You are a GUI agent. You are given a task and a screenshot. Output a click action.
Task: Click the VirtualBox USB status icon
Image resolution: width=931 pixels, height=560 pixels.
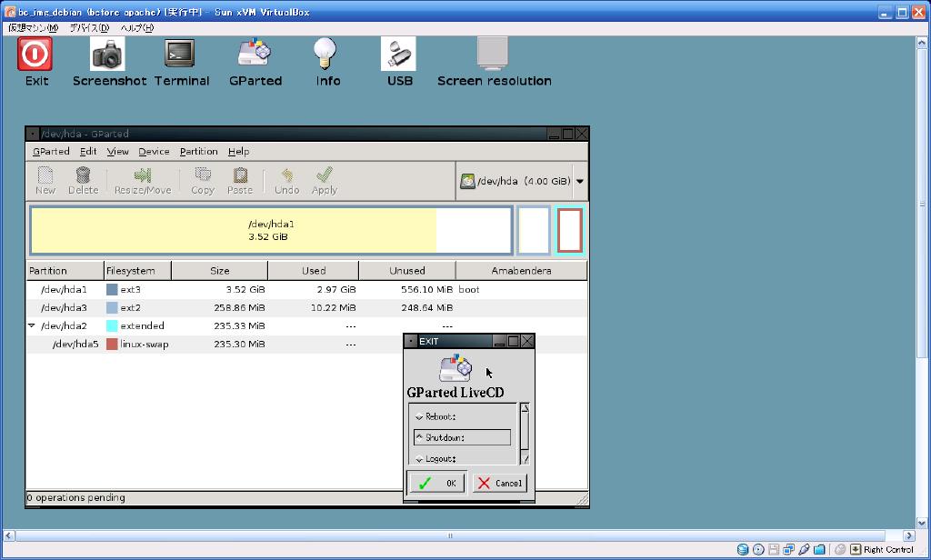click(805, 549)
